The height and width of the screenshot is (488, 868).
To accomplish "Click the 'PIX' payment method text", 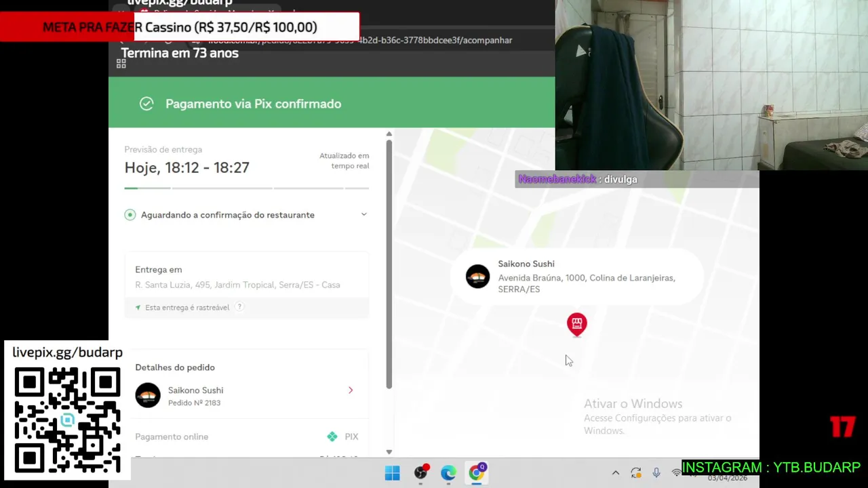I will 351,437.
